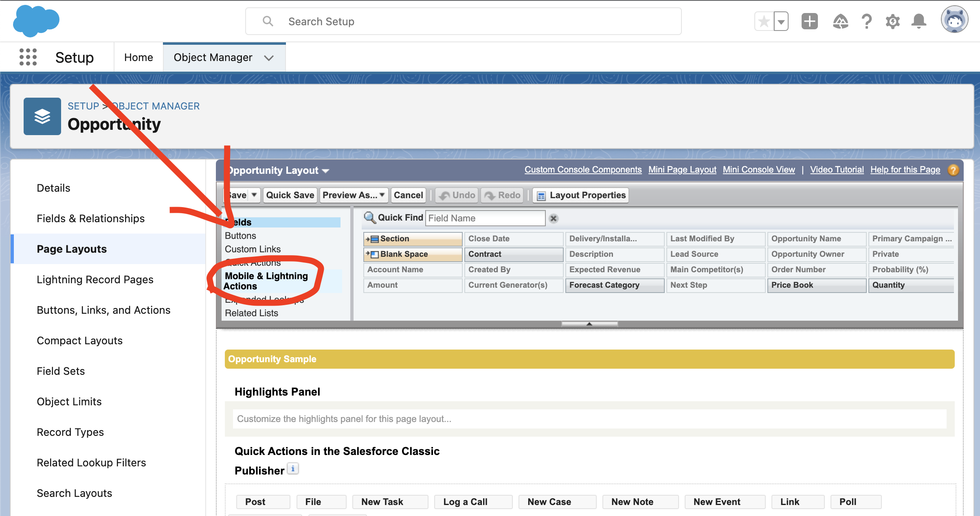Open Related Lookup Filters in the sidebar
This screenshot has width=980, height=516.
click(91, 463)
